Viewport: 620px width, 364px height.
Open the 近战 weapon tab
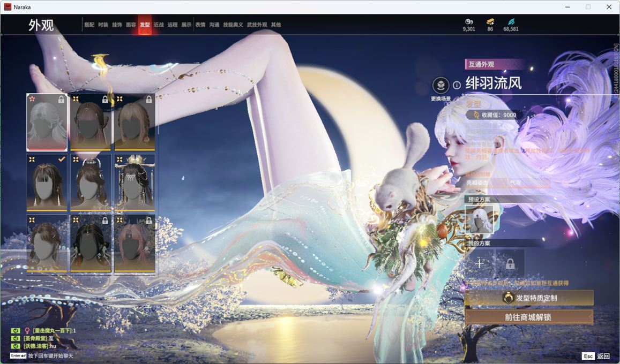coord(159,25)
